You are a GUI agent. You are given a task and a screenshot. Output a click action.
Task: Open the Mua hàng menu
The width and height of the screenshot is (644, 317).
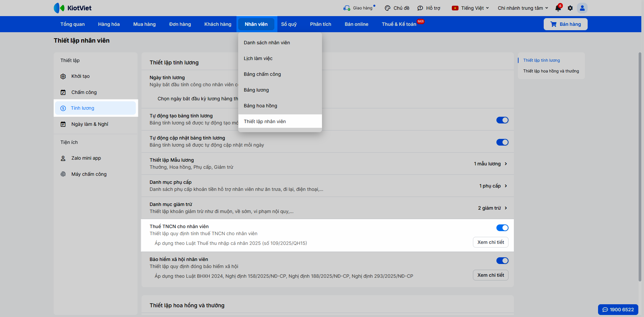pyautogui.click(x=144, y=24)
